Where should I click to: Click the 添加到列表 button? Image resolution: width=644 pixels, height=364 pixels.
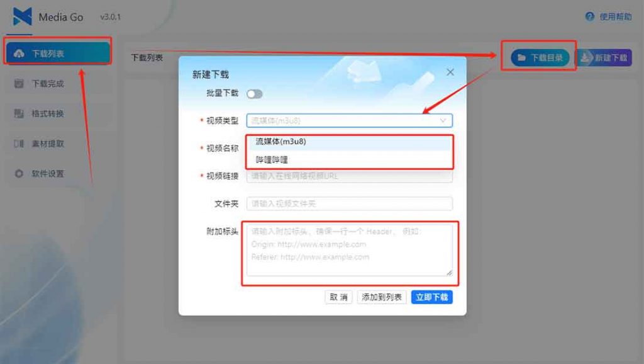click(382, 297)
